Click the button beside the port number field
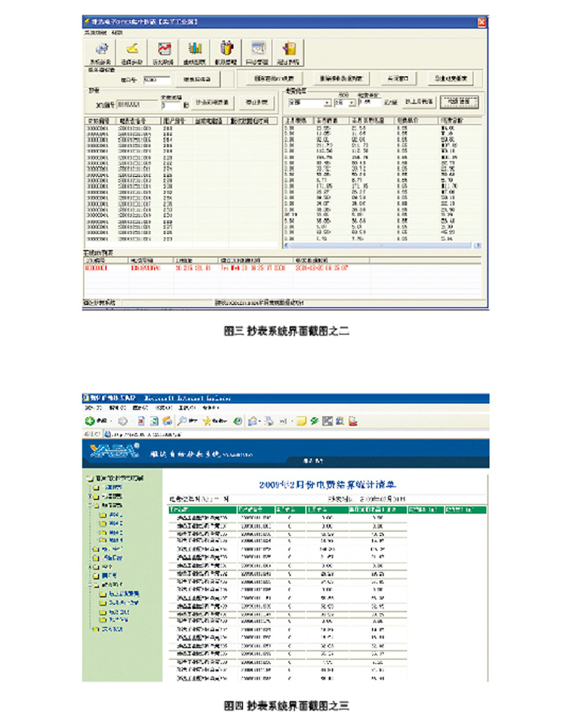The width and height of the screenshot is (566, 728). (x=197, y=79)
